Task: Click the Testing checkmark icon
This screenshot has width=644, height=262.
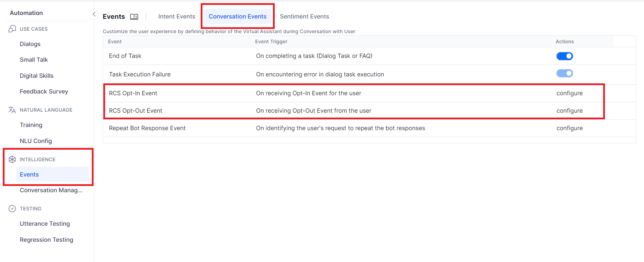Action: (x=12, y=209)
